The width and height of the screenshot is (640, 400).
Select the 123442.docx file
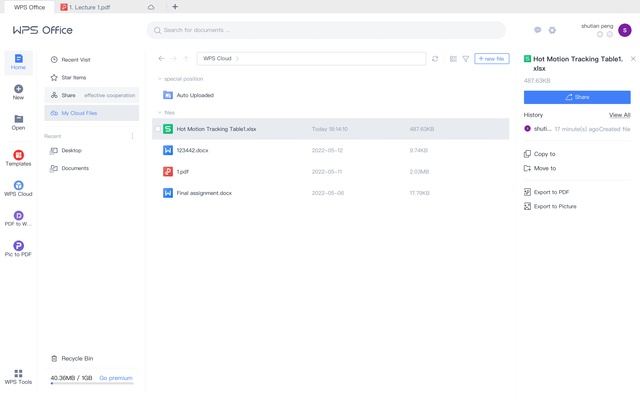point(331,150)
